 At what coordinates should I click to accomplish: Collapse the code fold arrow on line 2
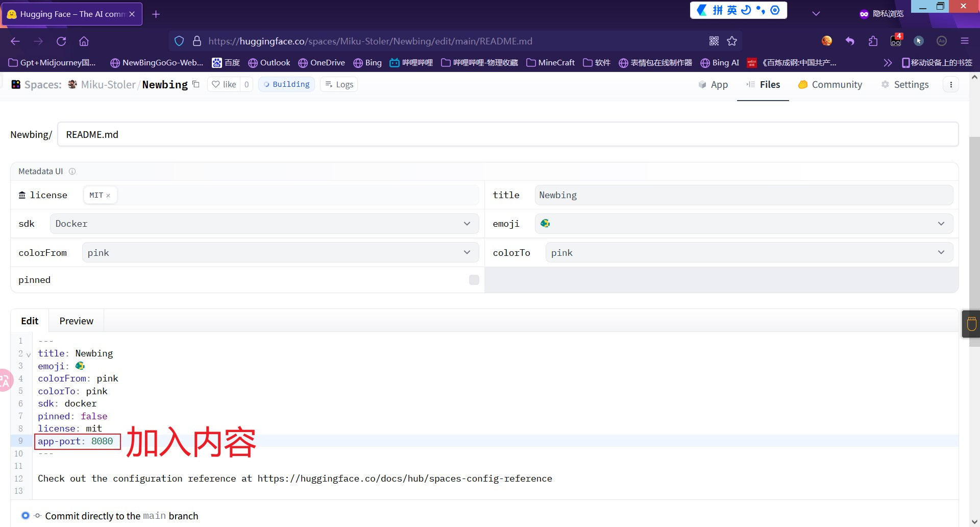(x=29, y=354)
